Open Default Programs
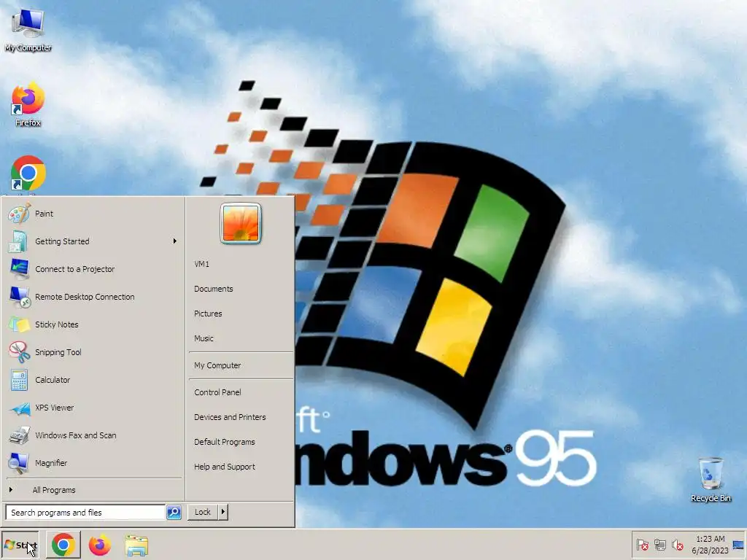 [225, 442]
